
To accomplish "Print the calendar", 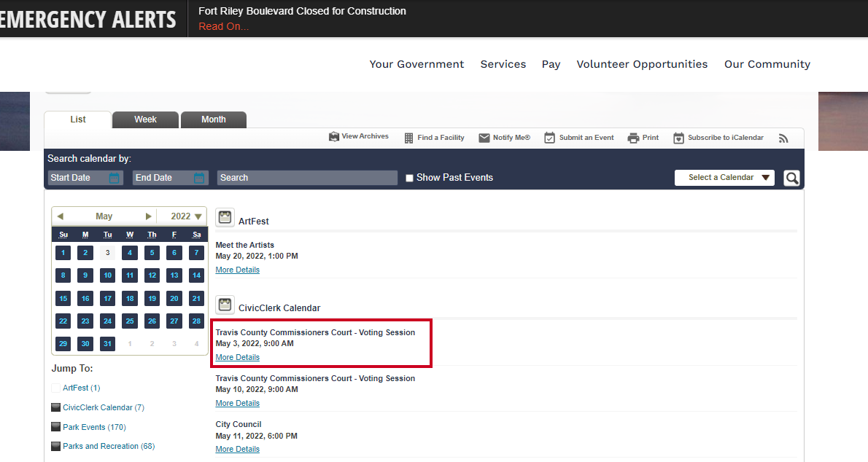I will (643, 138).
